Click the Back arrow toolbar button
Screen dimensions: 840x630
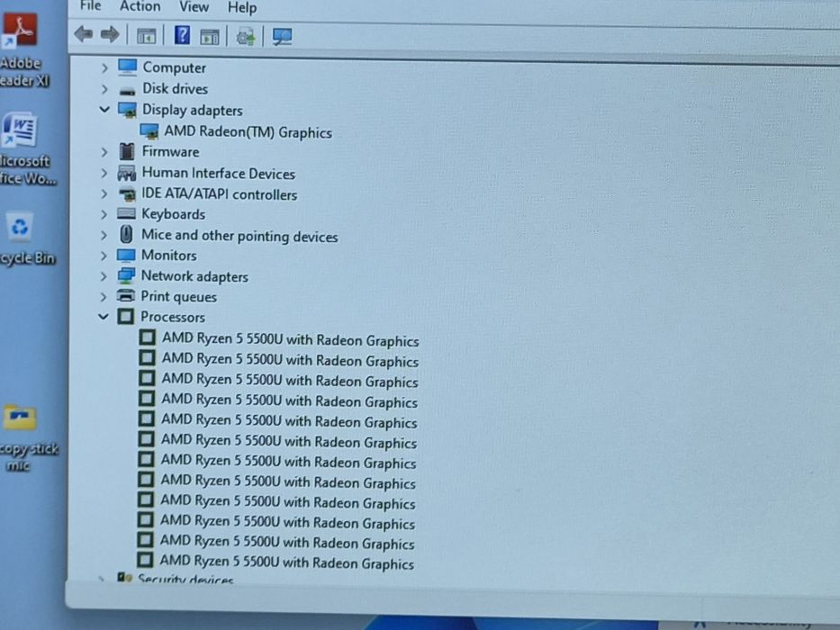[x=83, y=34]
